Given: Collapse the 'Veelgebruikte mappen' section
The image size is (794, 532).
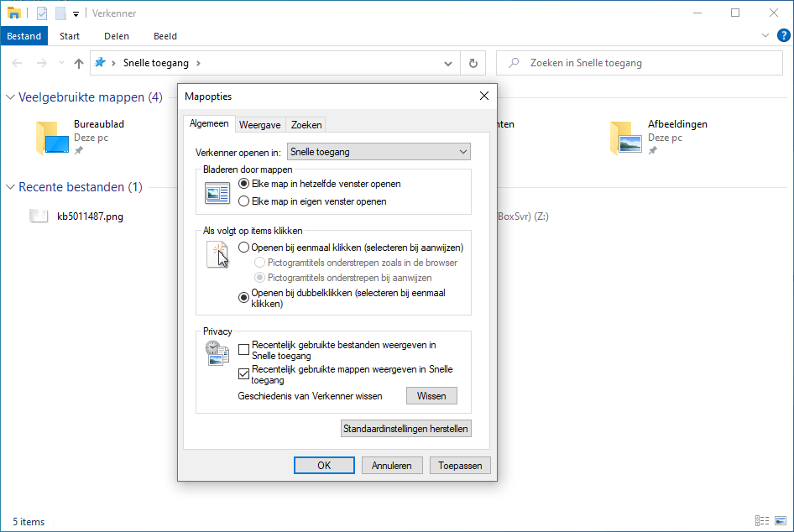Looking at the screenshot, I should pyautogui.click(x=10, y=97).
